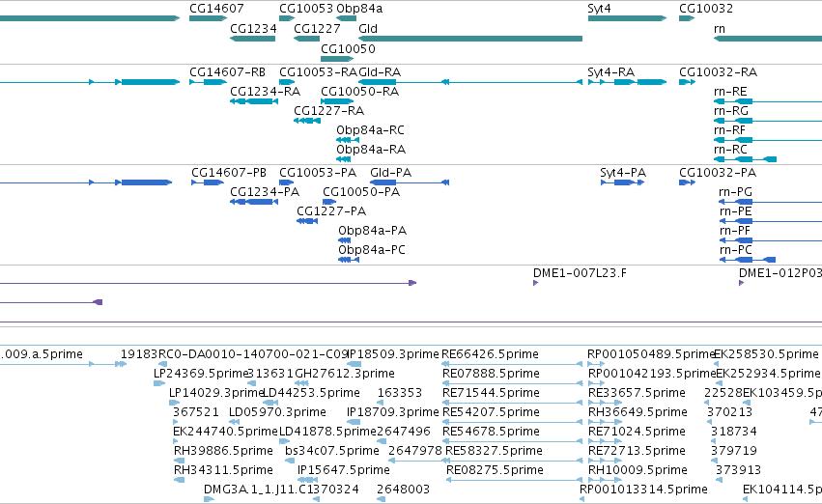Click transcript Syt4-RA
The width and height of the screenshot is (822, 504).
(611, 71)
